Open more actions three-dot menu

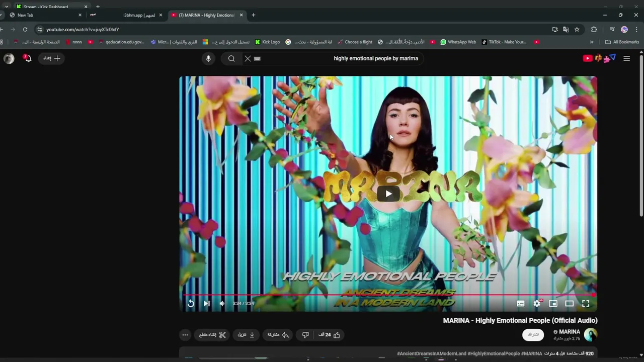click(x=185, y=335)
